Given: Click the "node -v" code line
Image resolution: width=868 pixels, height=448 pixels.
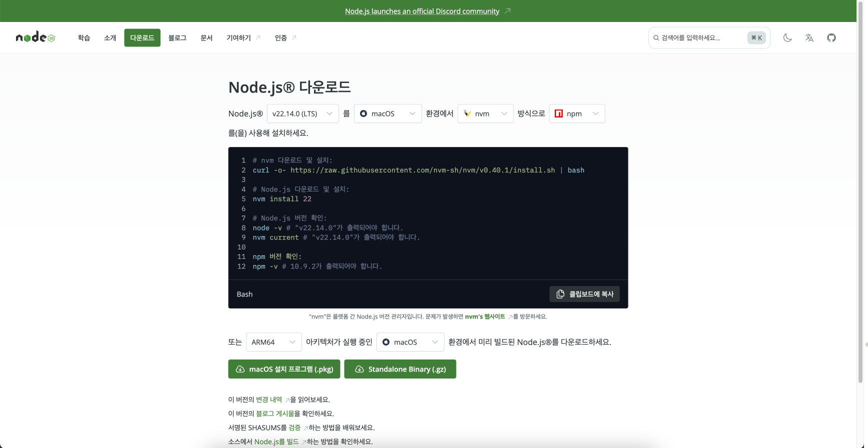Looking at the screenshot, I should (328, 228).
